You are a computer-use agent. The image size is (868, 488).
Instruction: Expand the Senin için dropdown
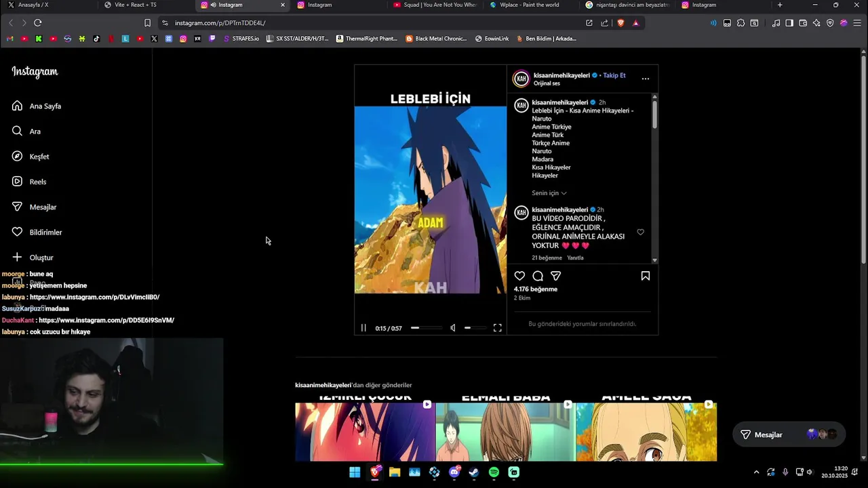coord(549,193)
